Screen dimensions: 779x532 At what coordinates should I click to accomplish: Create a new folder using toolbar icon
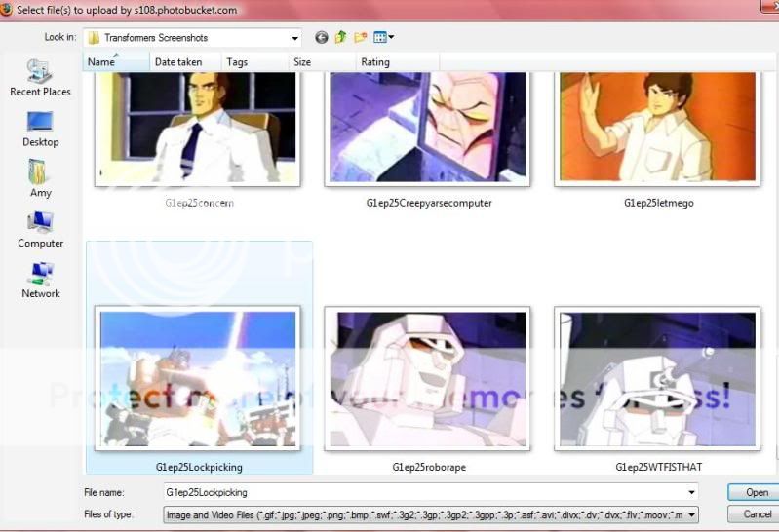pos(361,37)
